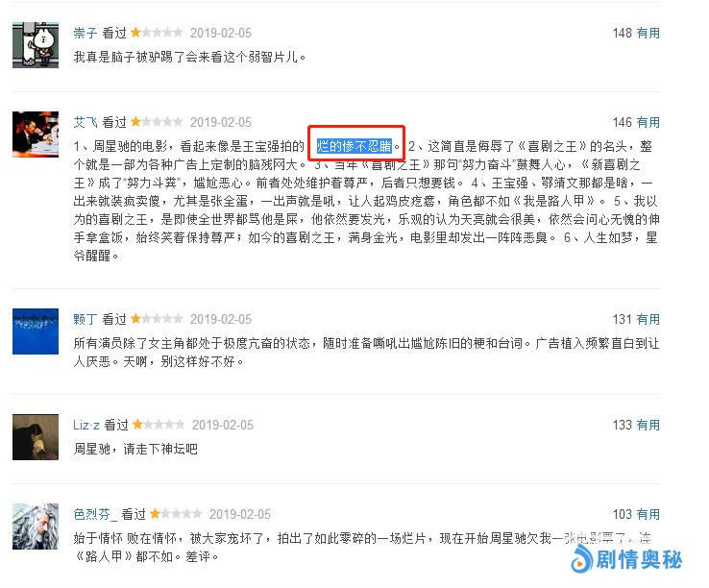Open 崇子's avatar thumbnail
The image size is (709, 588).
36,45
